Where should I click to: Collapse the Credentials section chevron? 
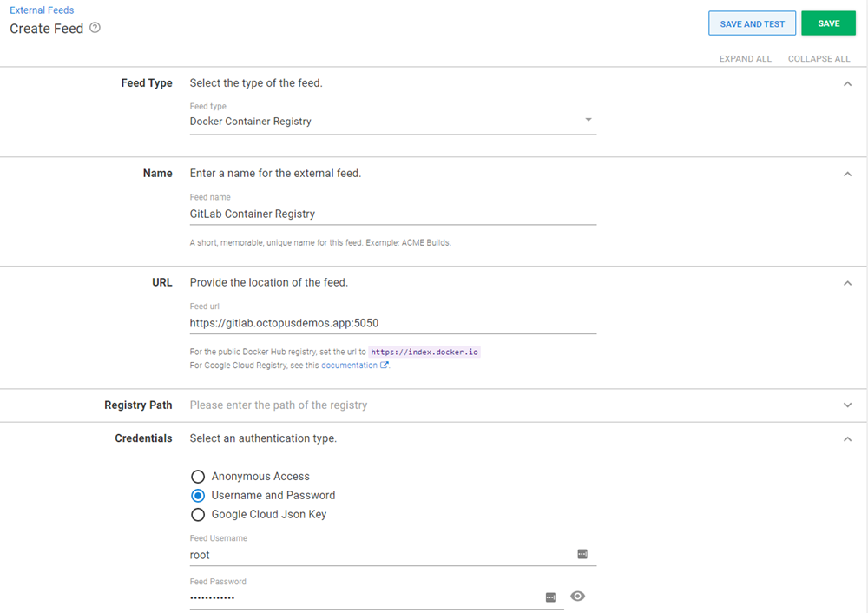[x=848, y=438]
